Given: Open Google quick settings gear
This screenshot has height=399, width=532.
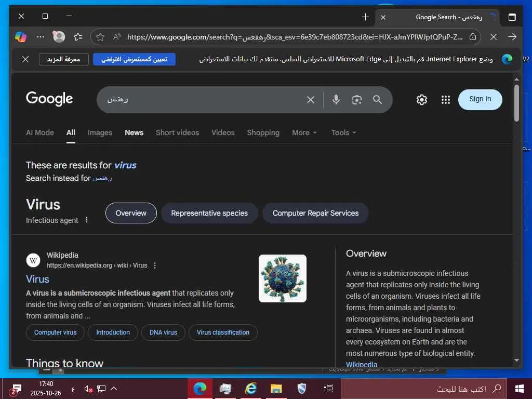Looking at the screenshot, I should 422,100.
